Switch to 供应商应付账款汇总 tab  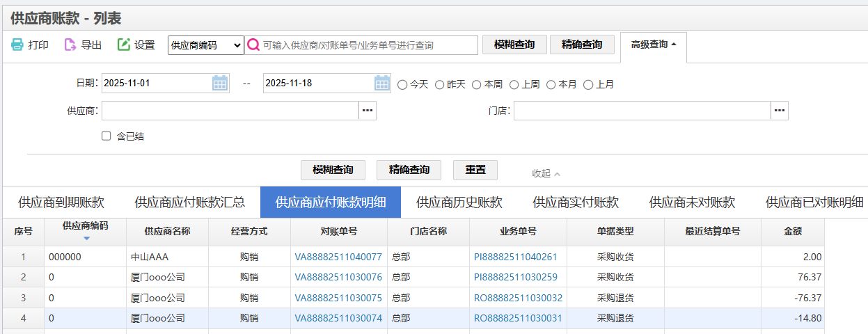[189, 202]
